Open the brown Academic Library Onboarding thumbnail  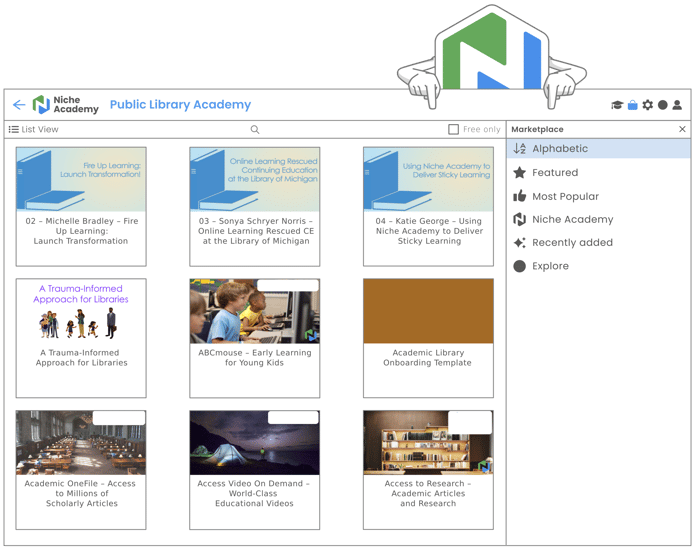tap(429, 311)
